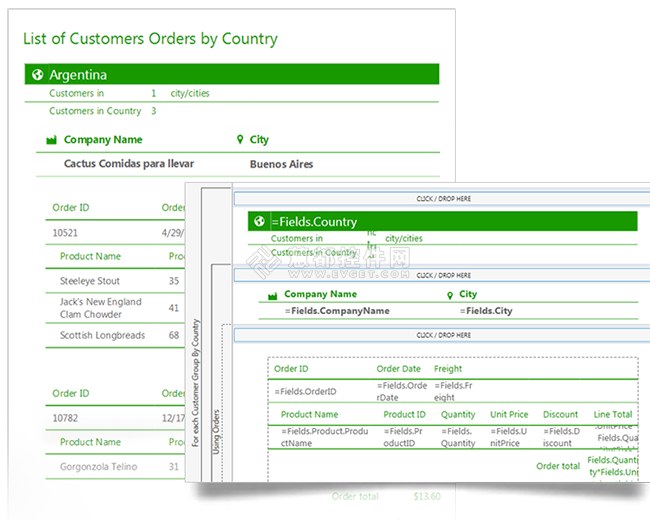Select the =Fields.ProductID cell
Screen dimensions: 650x520
[403, 437]
